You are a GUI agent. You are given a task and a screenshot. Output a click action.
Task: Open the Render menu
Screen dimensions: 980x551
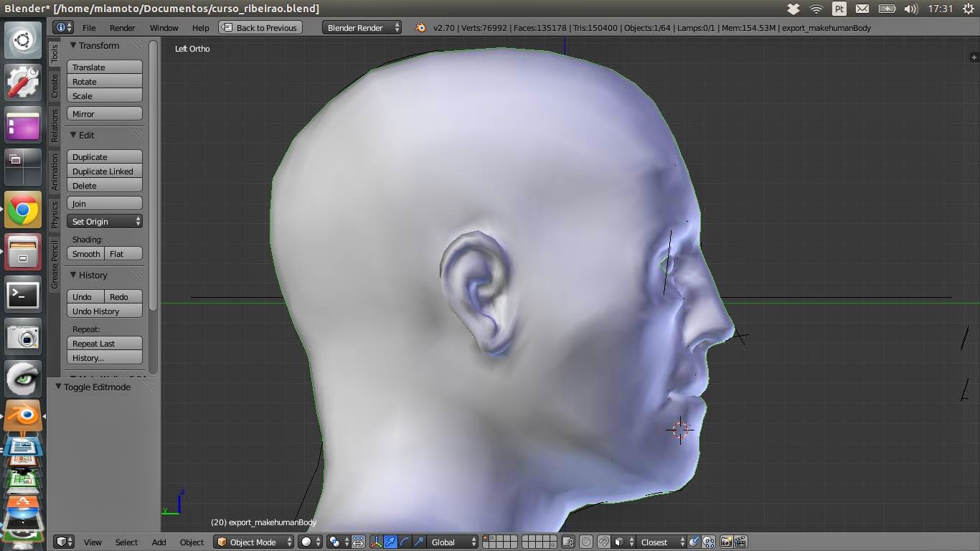pyautogui.click(x=122, y=27)
